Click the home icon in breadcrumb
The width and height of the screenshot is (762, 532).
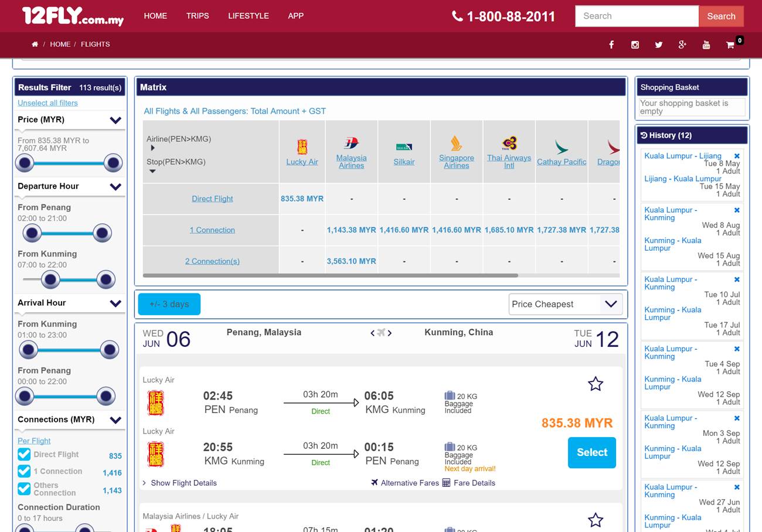pos(35,45)
